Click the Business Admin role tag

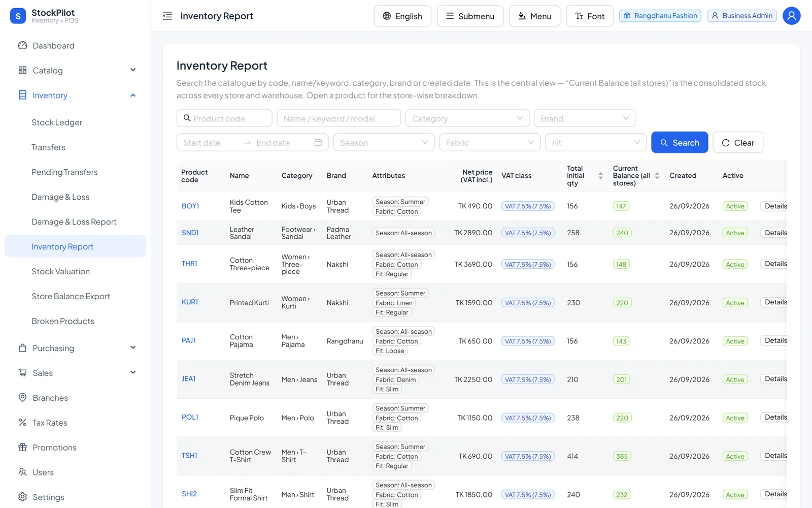742,16
